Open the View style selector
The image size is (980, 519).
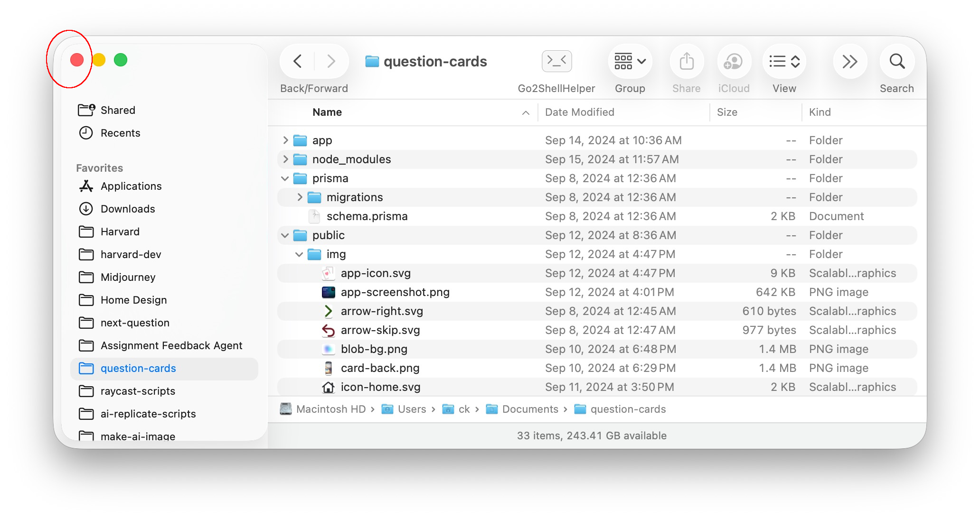tap(784, 61)
